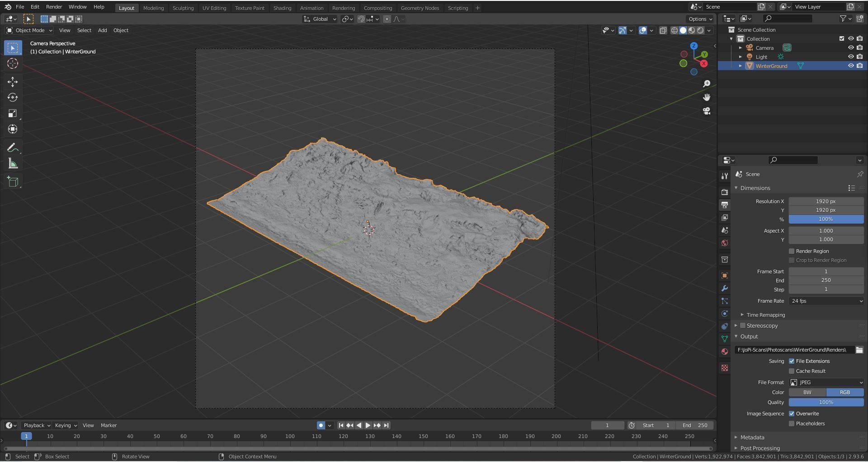This screenshot has height=462, width=868.
Task: Open the Playback dropdown in timeline
Action: pyautogui.click(x=36, y=425)
